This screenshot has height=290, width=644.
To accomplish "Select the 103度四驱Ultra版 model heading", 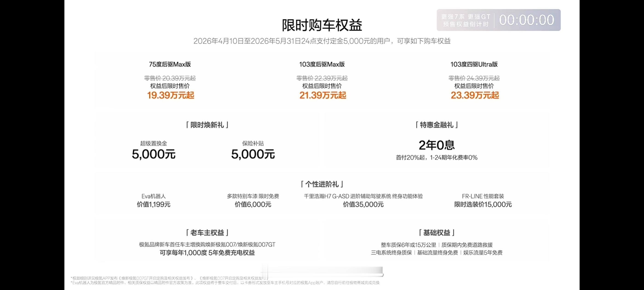I will pos(474,64).
